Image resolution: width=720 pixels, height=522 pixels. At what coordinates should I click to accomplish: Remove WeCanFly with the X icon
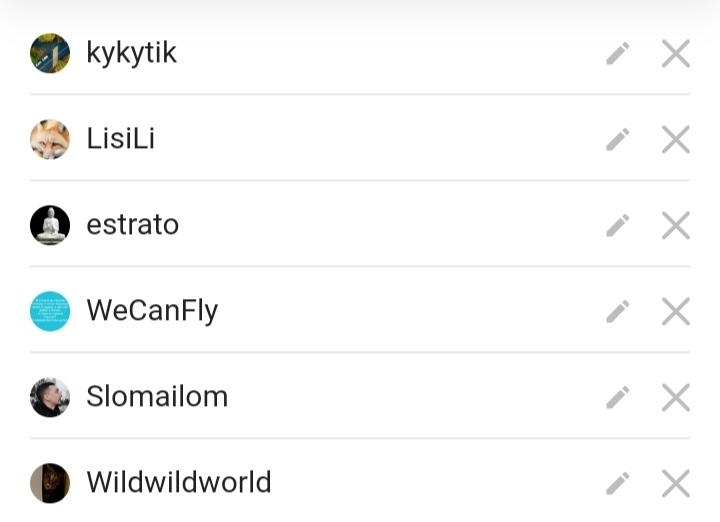(676, 312)
